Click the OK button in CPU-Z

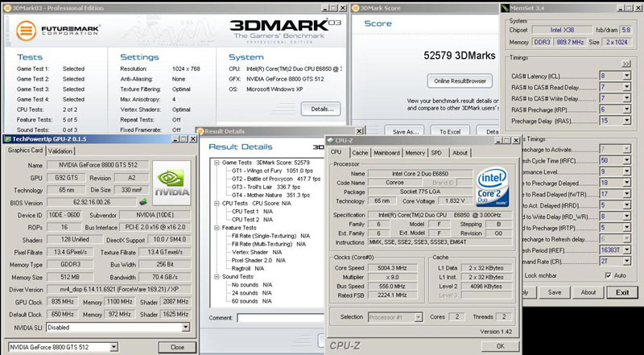(500, 346)
